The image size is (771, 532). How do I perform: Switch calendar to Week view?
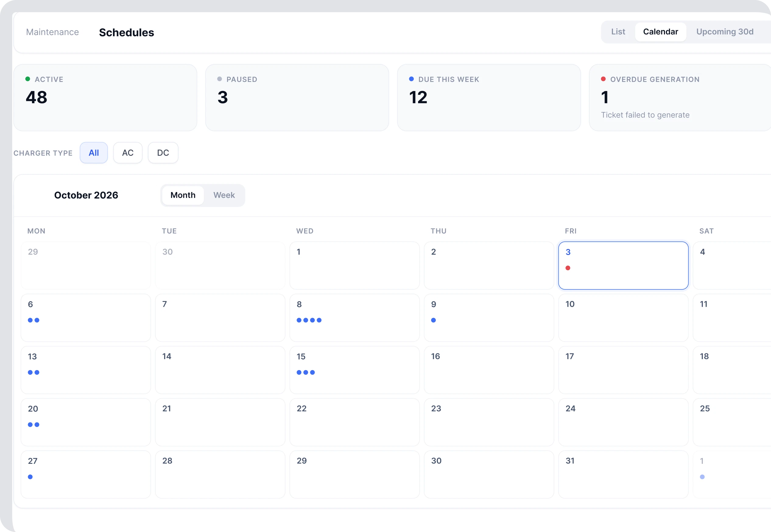(224, 195)
